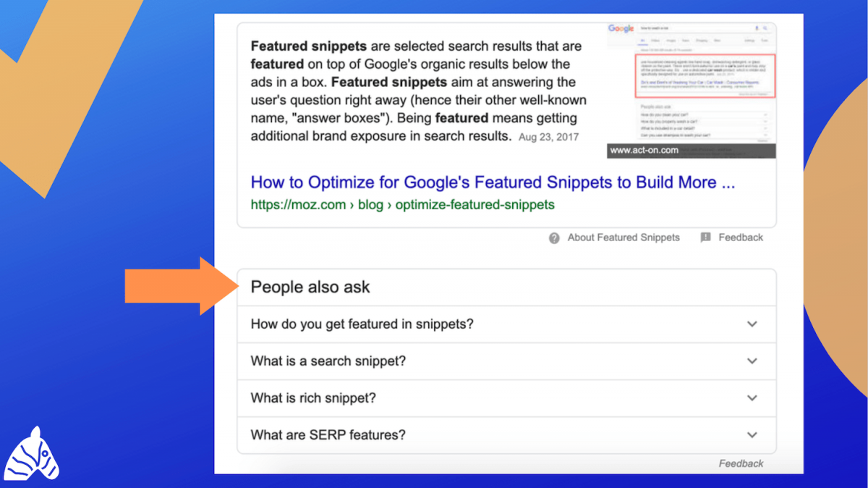Click the zebra logo in the corner

point(32,453)
